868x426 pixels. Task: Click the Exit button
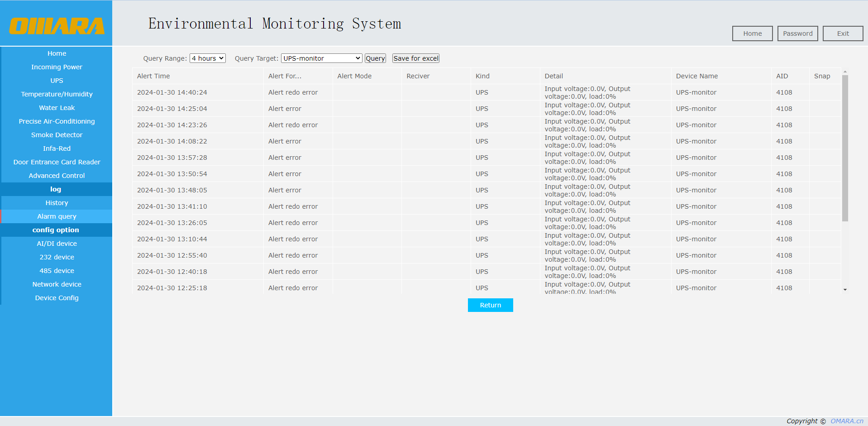pyautogui.click(x=843, y=34)
